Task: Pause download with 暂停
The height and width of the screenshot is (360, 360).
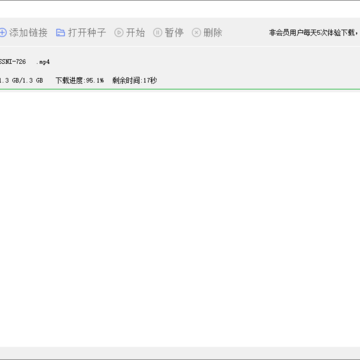Action: tap(174, 33)
